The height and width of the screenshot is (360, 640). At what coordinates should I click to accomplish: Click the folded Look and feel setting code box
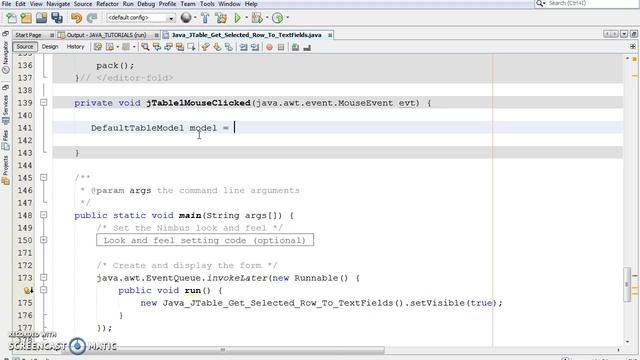point(205,240)
